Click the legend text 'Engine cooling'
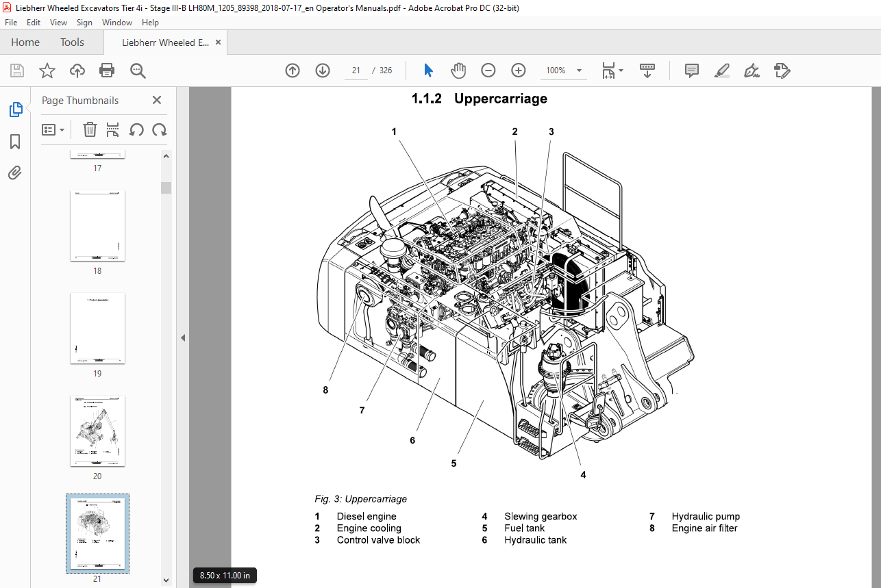 (x=369, y=528)
